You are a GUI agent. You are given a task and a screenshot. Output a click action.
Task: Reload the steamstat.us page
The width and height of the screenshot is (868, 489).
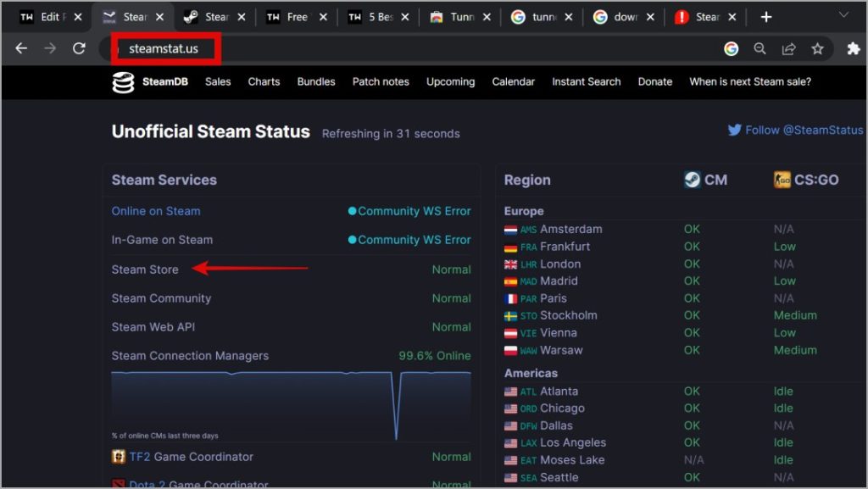(x=79, y=48)
